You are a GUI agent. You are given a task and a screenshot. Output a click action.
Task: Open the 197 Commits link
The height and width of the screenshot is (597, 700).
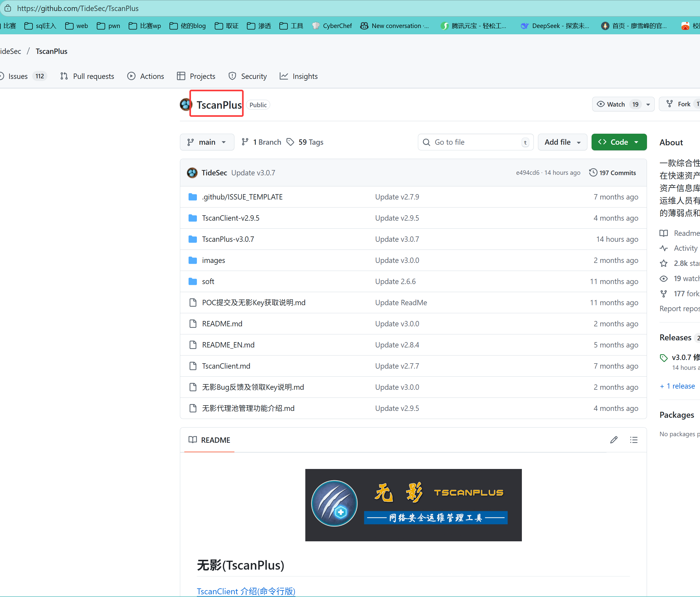coord(617,172)
